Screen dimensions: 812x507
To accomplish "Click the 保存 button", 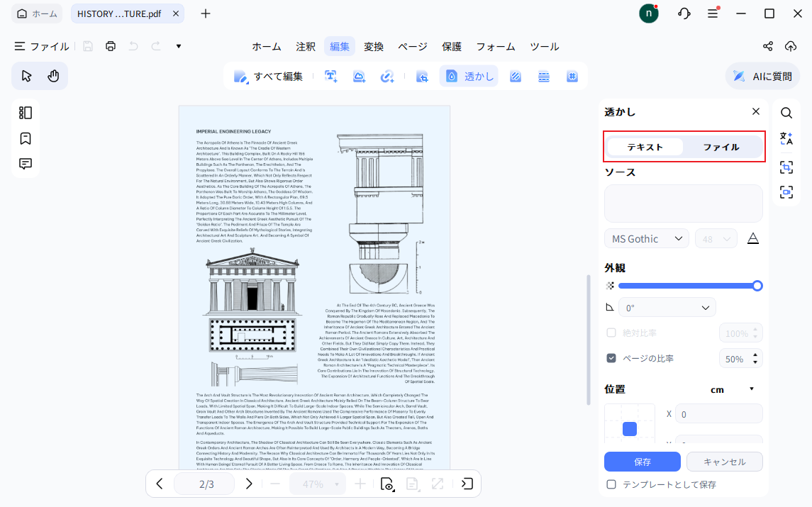I will [x=642, y=462].
